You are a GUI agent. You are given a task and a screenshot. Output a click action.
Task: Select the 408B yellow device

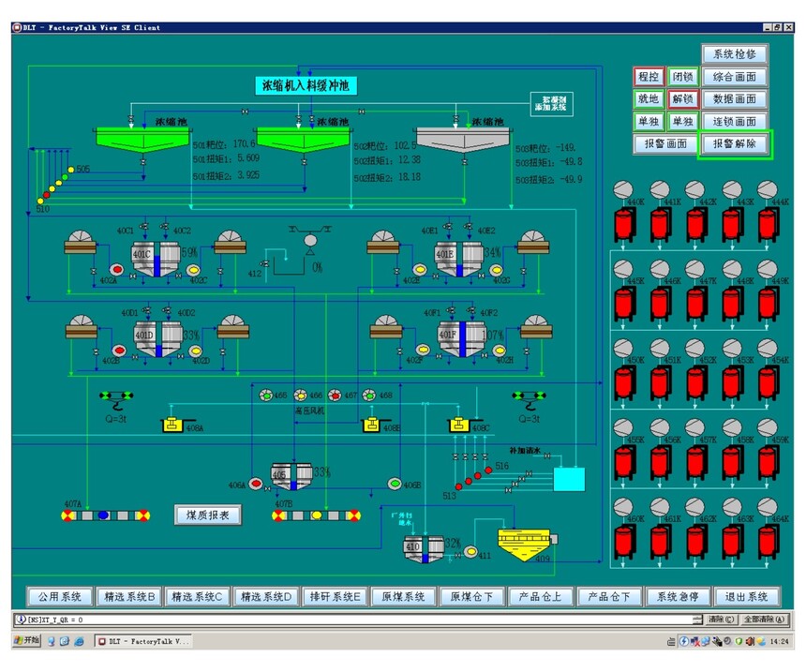(x=372, y=425)
